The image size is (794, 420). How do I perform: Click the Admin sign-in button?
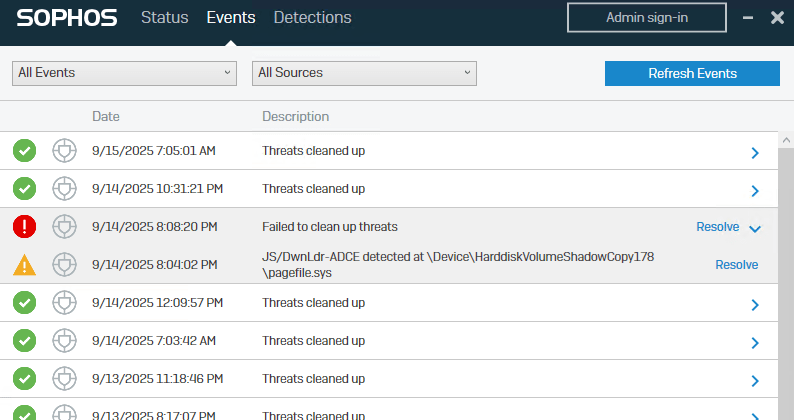pyautogui.click(x=647, y=18)
